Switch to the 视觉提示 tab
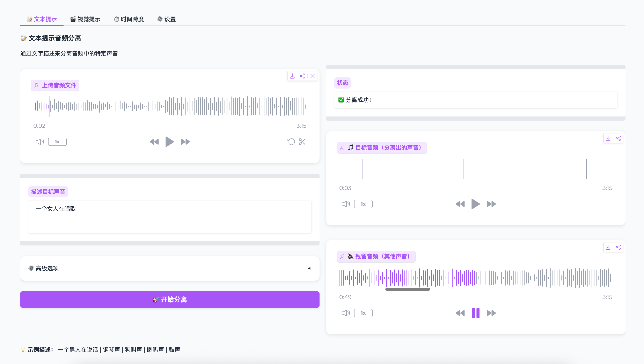644x364 pixels. pyautogui.click(x=85, y=19)
